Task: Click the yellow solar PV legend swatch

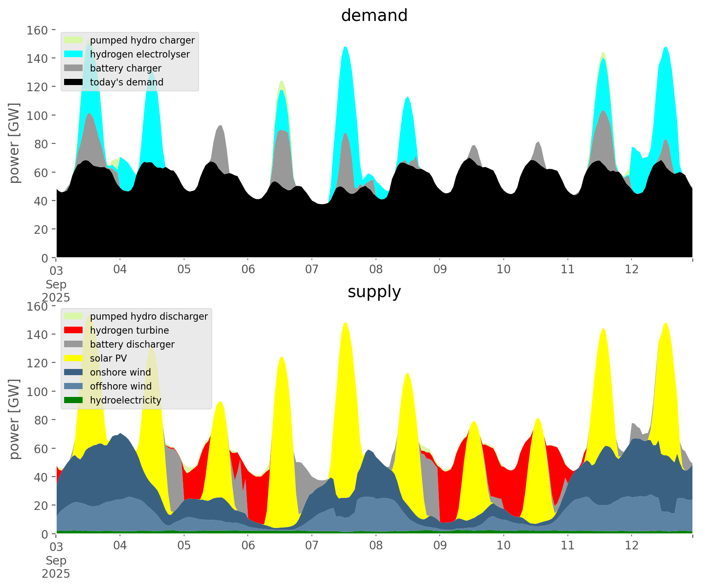Action: pos(74,358)
